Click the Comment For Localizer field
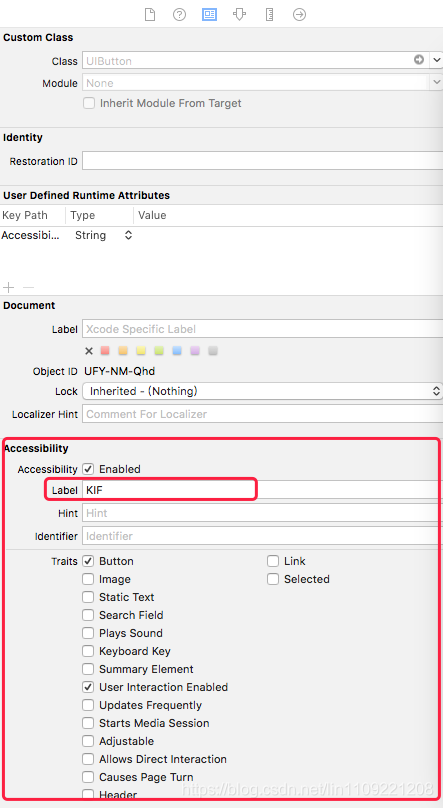Viewport: 443px width, 808px height. 262,414
